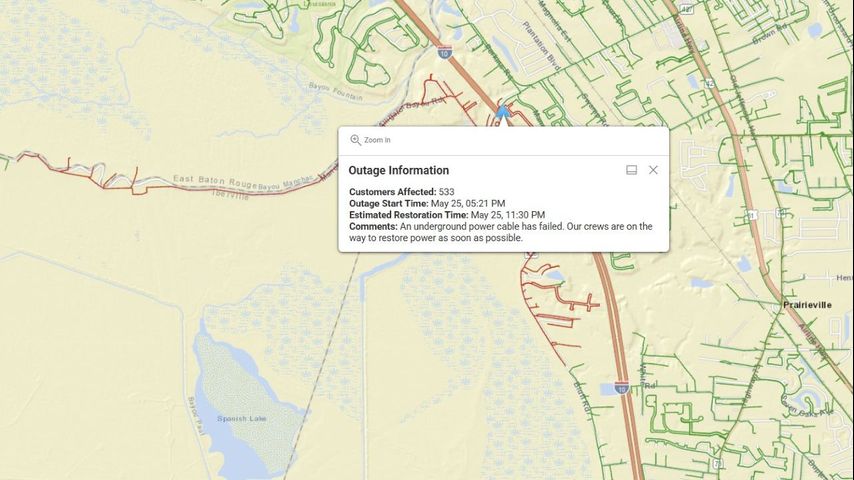This screenshot has width=854, height=480.
Task: Click the East Baton Rouge parish label
Action: [214, 180]
